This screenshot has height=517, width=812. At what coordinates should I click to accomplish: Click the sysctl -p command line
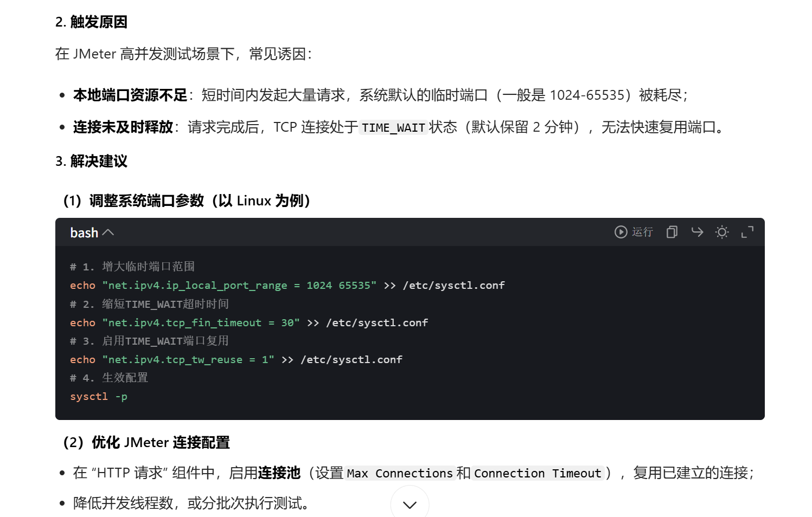tap(99, 397)
